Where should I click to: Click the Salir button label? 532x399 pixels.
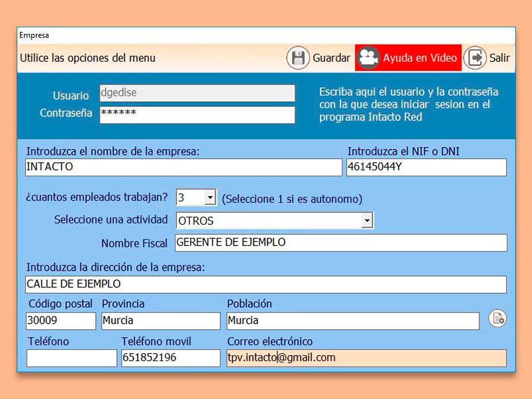click(x=499, y=58)
